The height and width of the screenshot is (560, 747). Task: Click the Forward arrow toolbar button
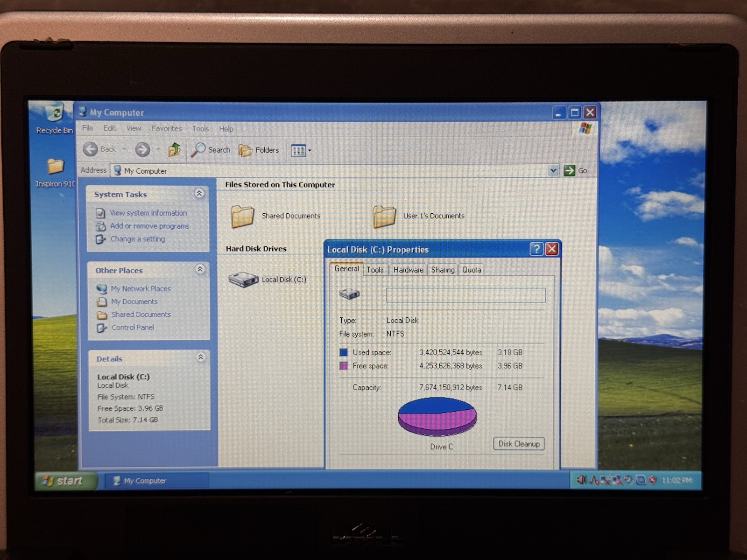coord(142,149)
